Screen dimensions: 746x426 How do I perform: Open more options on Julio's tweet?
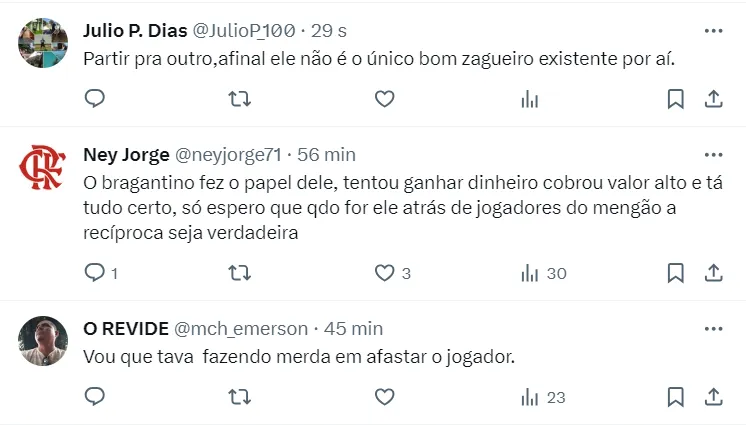pyautogui.click(x=713, y=31)
